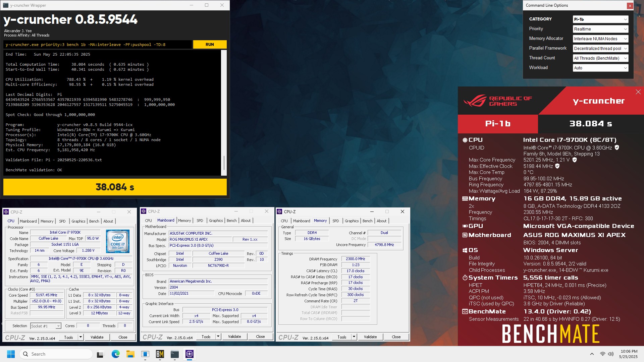Click the CPU section icon in BenchMate panel

(465, 140)
